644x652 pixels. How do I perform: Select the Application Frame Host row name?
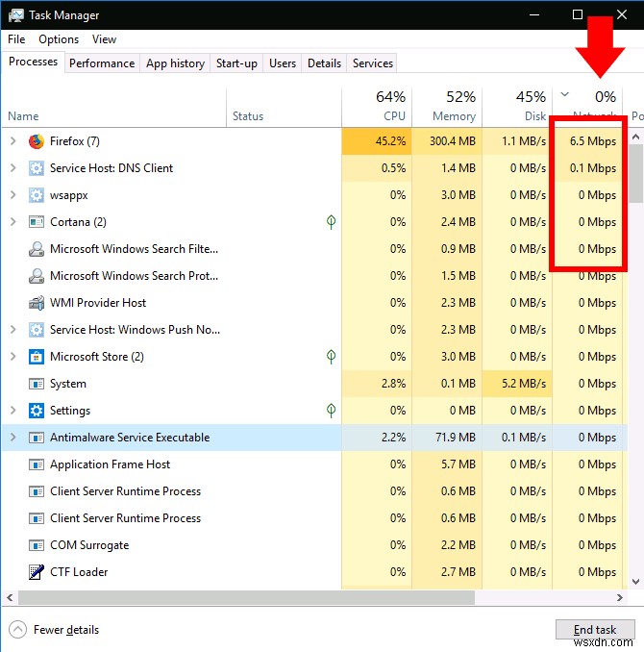point(110,464)
